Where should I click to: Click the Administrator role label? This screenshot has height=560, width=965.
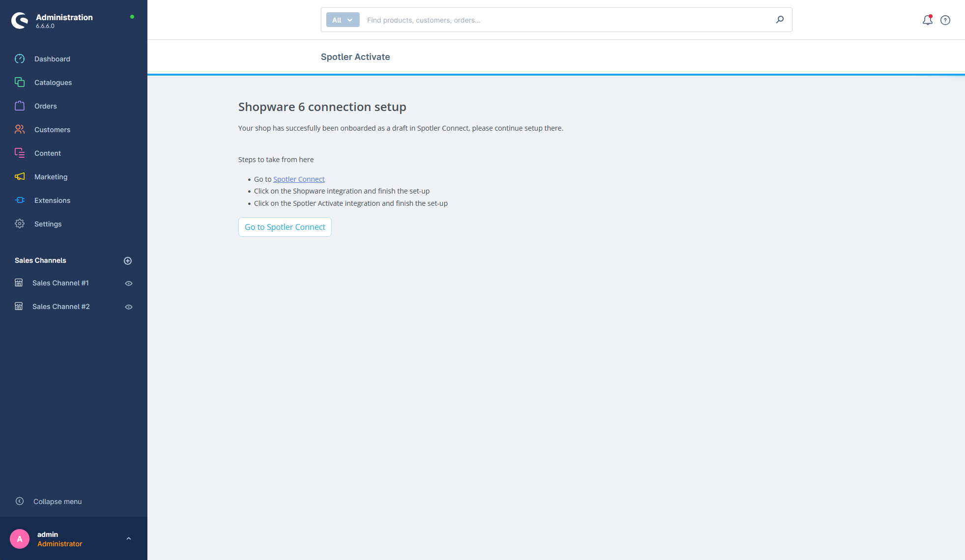pyautogui.click(x=60, y=544)
